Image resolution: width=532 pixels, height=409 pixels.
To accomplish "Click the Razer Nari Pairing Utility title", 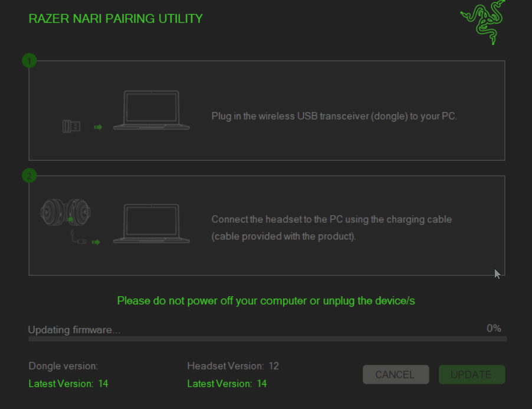I will coord(116,19).
